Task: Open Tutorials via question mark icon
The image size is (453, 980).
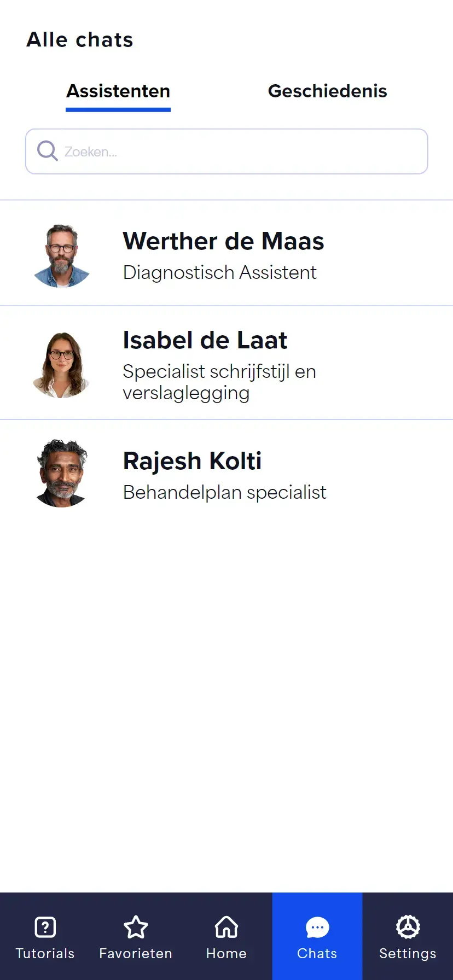Action: click(x=45, y=927)
